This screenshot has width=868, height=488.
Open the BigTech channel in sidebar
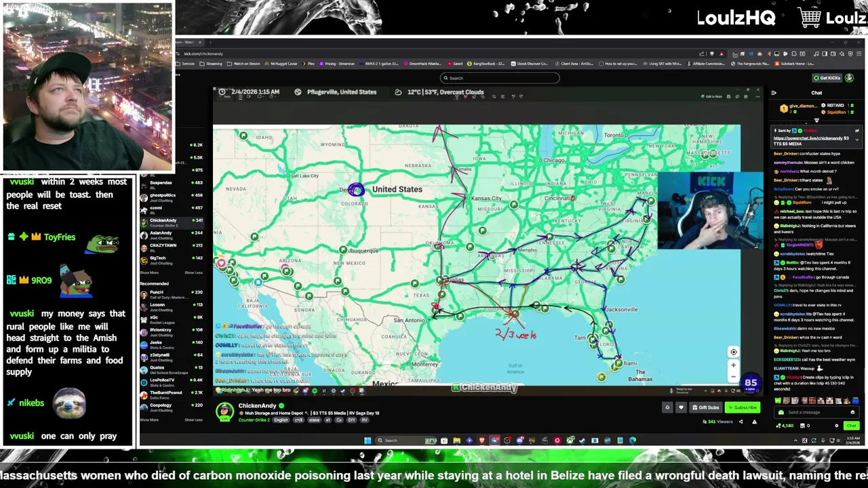point(171,260)
